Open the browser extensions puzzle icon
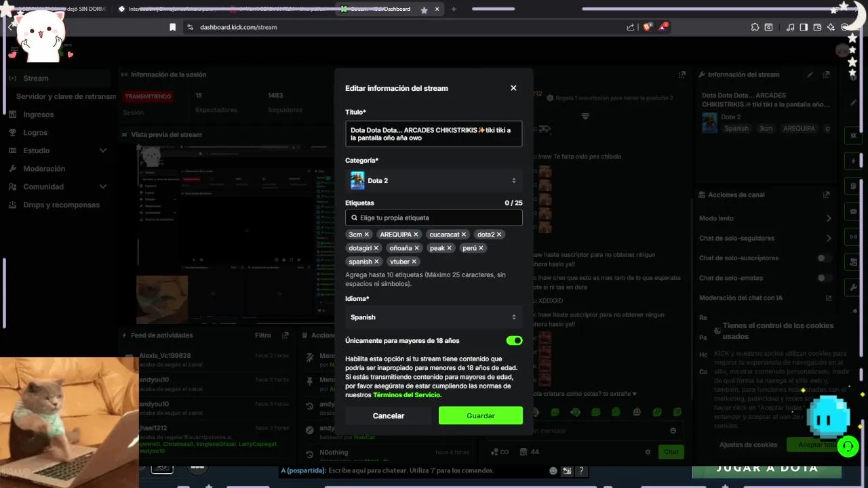 click(x=755, y=27)
